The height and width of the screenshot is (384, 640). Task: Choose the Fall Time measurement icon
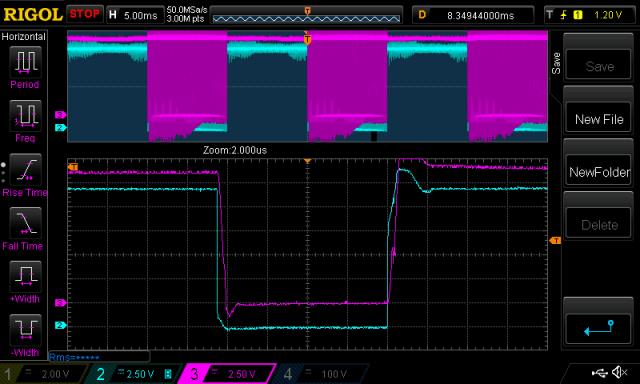(25, 223)
